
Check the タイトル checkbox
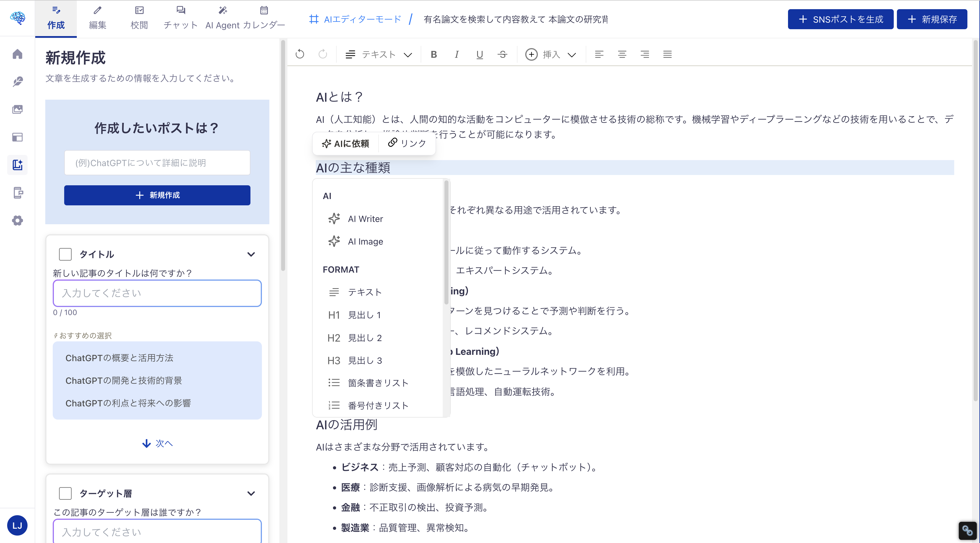point(65,254)
